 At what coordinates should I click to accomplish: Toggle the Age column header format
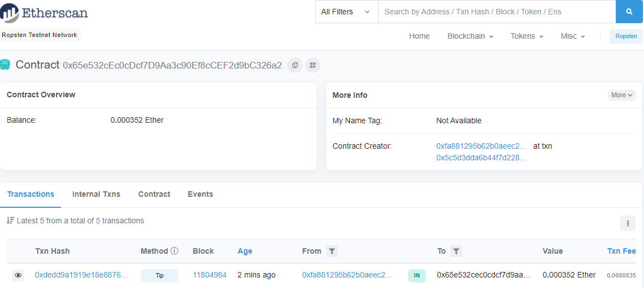point(245,251)
